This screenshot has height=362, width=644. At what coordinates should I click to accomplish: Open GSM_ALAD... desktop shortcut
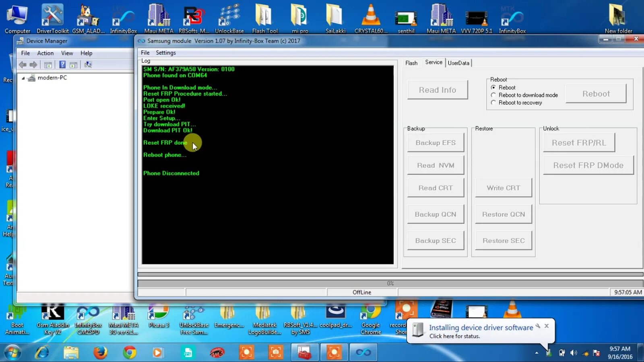tap(88, 19)
